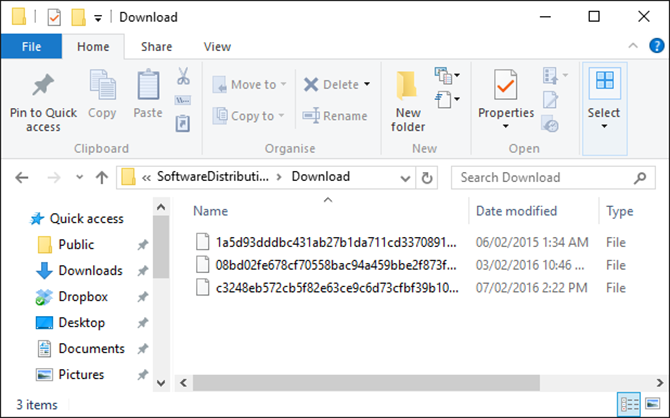Screen dimensions: 670x418
Task: Open the Delete options dropdown arrow
Action: click(x=367, y=85)
